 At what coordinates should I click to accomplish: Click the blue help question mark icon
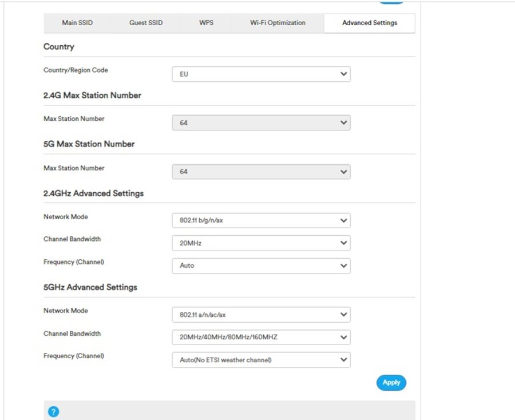(x=53, y=411)
